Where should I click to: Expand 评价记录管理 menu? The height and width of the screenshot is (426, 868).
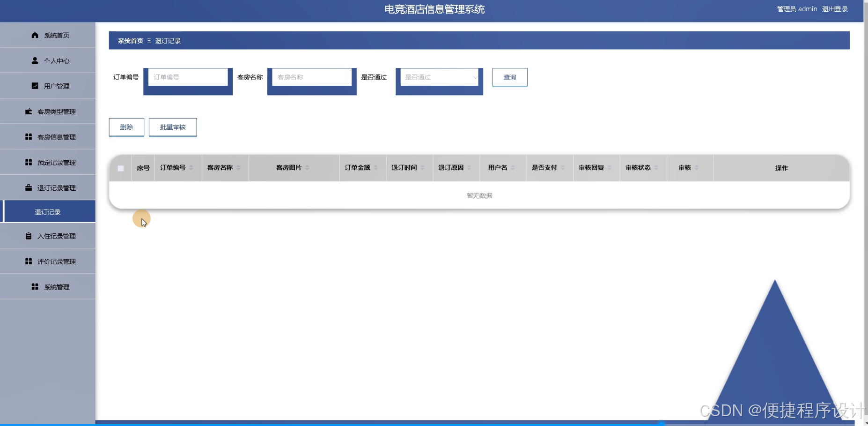48,261
